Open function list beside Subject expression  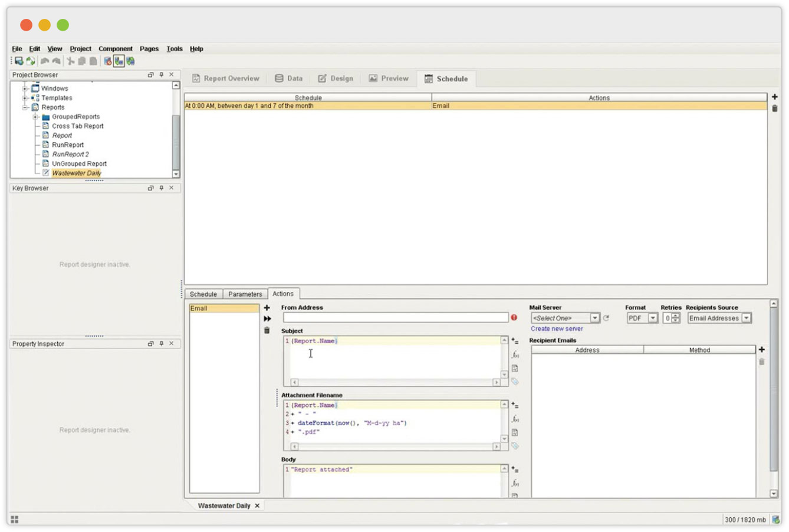pyautogui.click(x=515, y=354)
